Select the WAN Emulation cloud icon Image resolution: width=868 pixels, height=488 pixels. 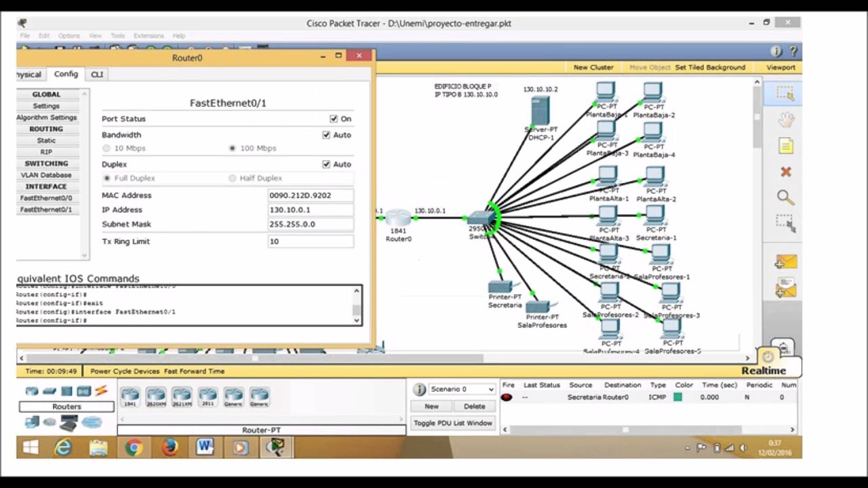coord(50,422)
